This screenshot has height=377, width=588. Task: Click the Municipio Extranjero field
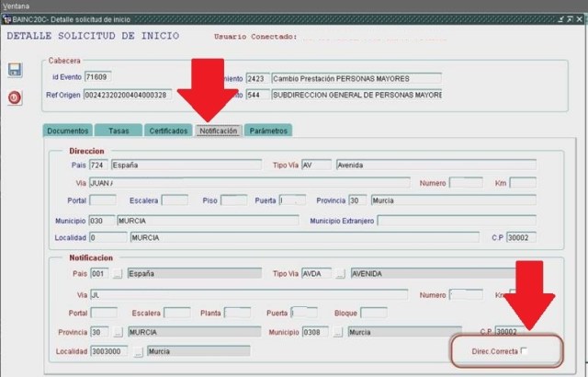(x=456, y=221)
